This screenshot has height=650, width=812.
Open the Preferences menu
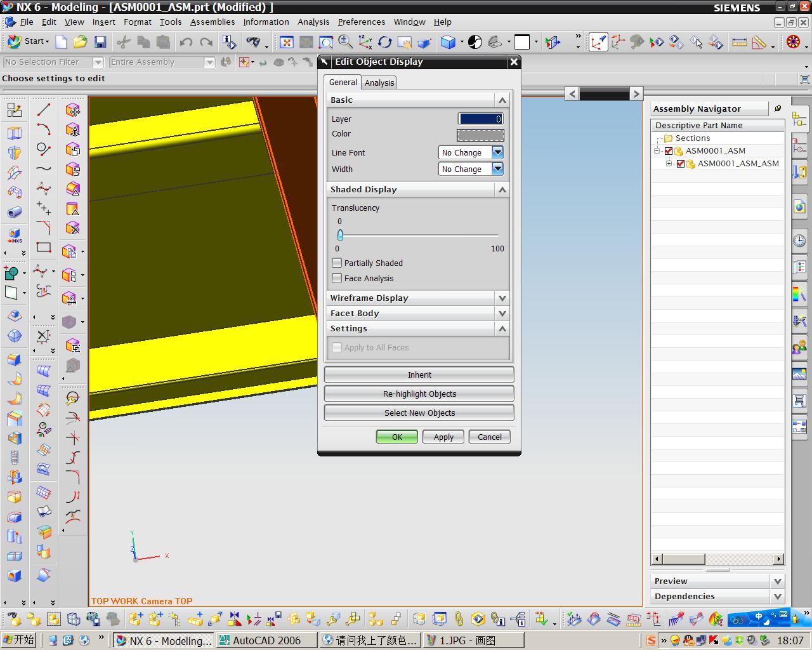click(362, 22)
